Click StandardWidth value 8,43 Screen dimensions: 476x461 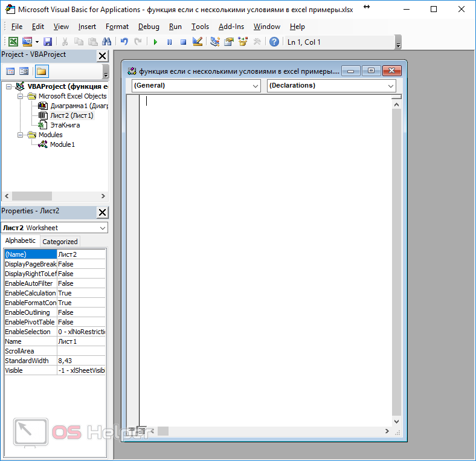pos(81,361)
